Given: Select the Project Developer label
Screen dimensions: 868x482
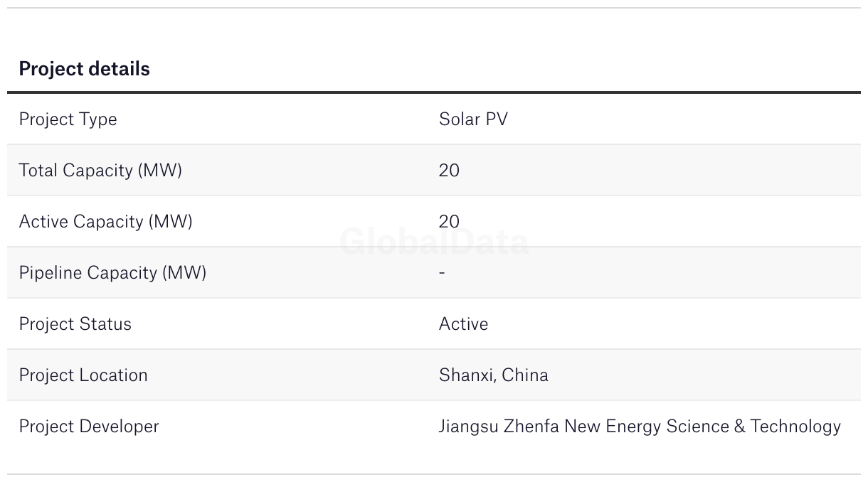Looking at the screenshot, I should pos(89,427).
